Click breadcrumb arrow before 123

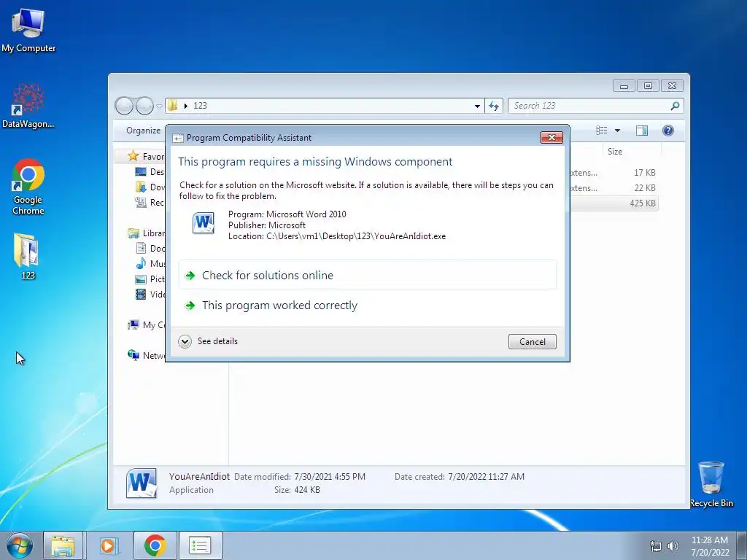(x=186, y=106)
